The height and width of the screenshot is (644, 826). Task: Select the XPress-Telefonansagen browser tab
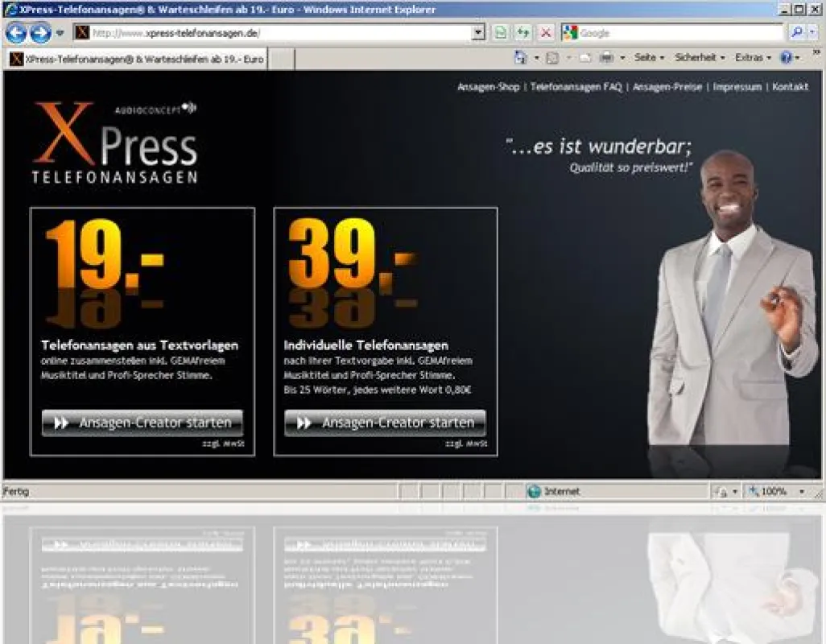[x=137, y=59]
